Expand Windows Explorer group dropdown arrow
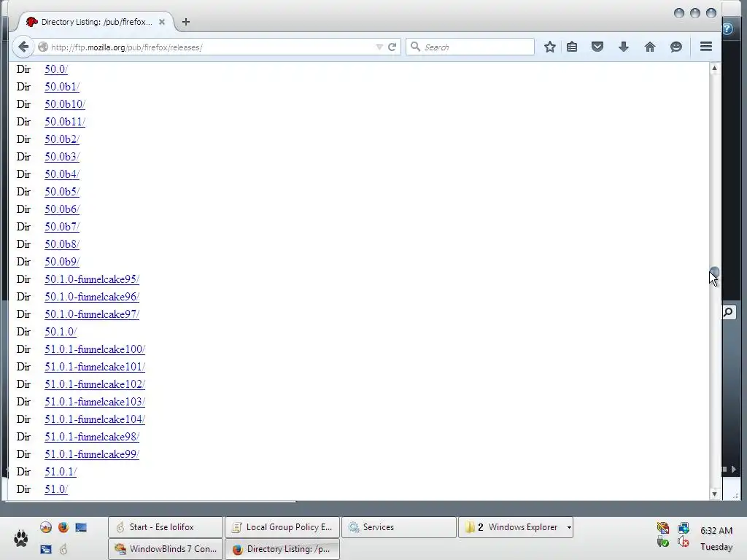 (x=569, y=527)
